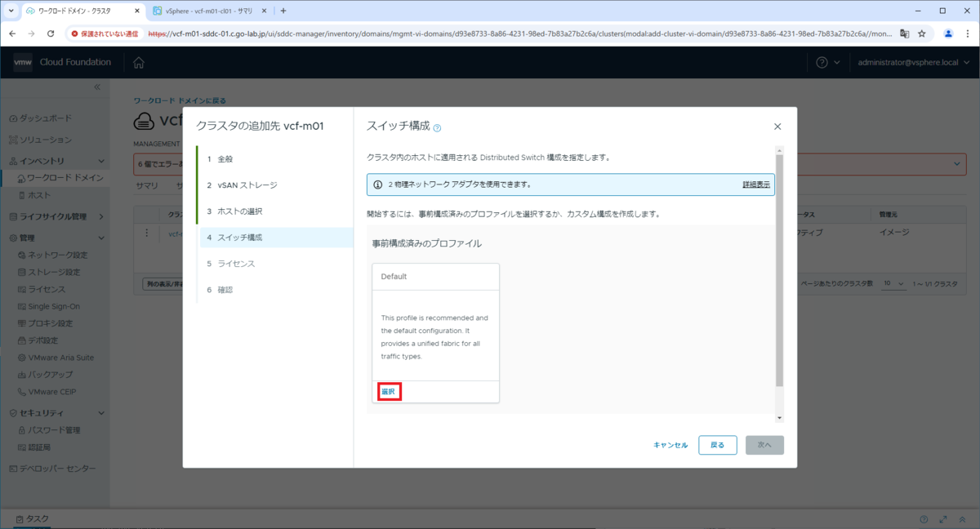Select wizard step 4 スイッチ構成
Viewport: 980px width, 529px height.
coord(275,238)
